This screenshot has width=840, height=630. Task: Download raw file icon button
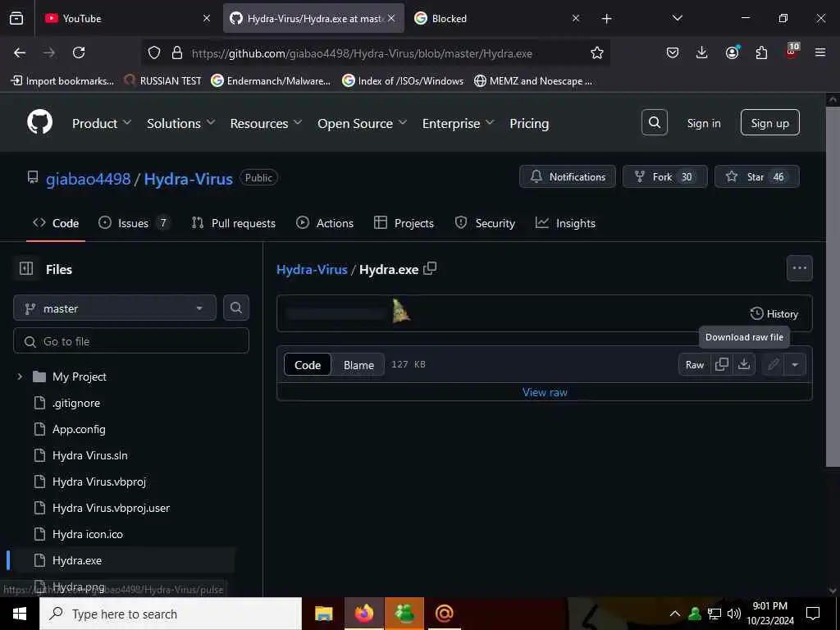tap(744, 364)
